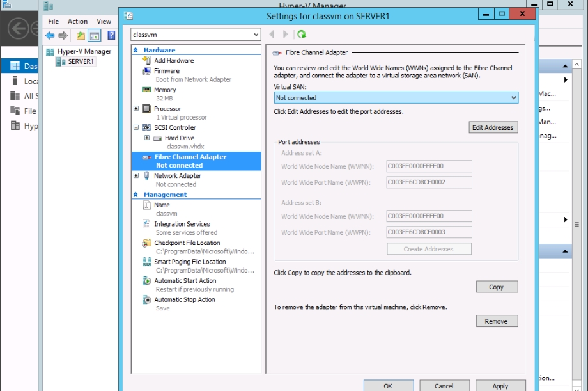This screenshot has width=588, height=391.
Task: Click the SCSI Controller icon
Action: (x=146, y=127)
